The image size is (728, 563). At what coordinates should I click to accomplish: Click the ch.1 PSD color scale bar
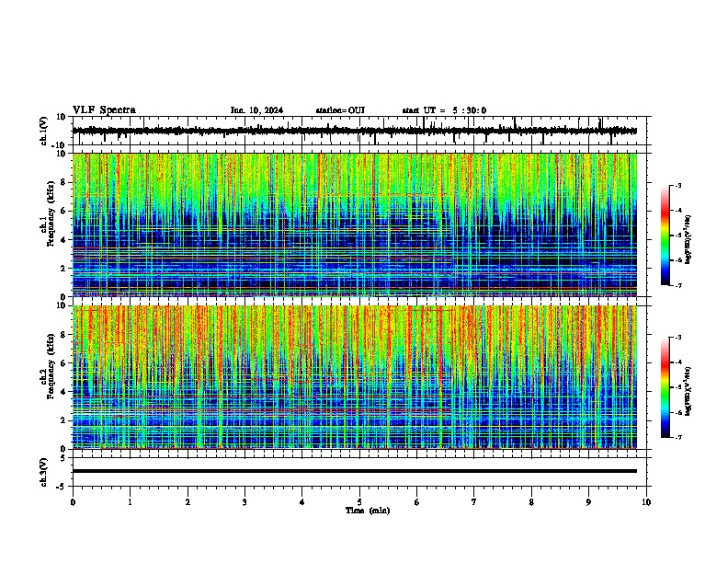pyautogui.click(x=665, y=236)
